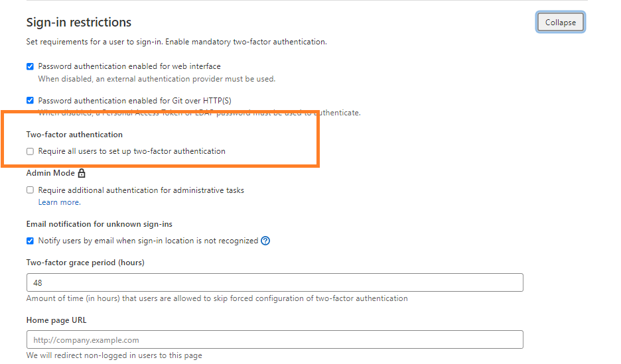Click the Two-factor authentication section label
The image size is (621, 364).
[x=74, y=135]
